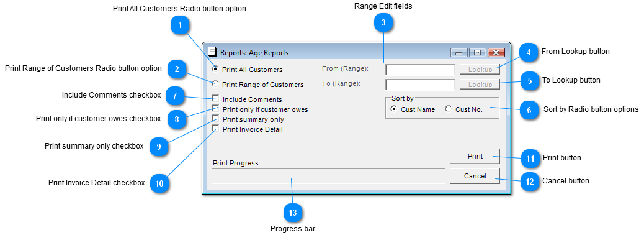Sort by Cust Name radio option
Screen dimensions: 644x235
point(394,109)
